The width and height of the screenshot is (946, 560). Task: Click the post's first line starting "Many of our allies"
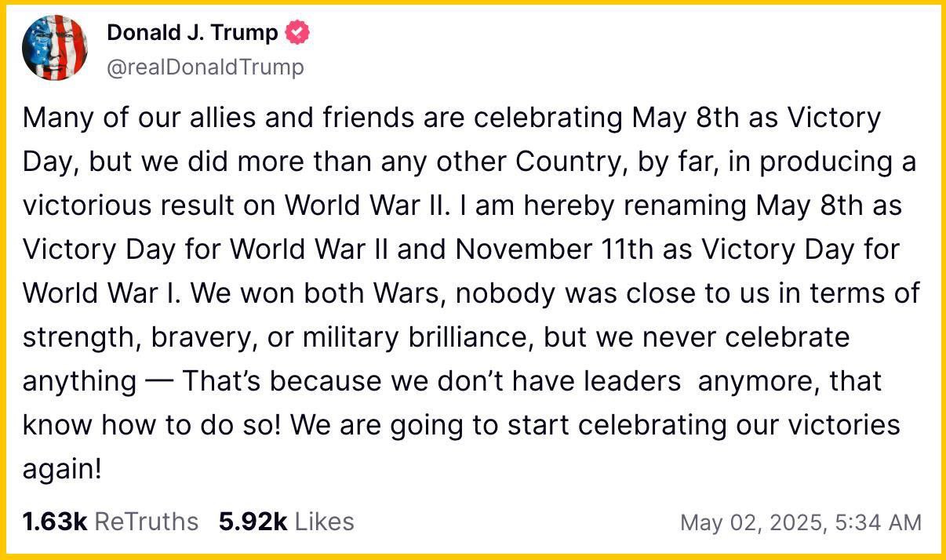click(451, 118)
